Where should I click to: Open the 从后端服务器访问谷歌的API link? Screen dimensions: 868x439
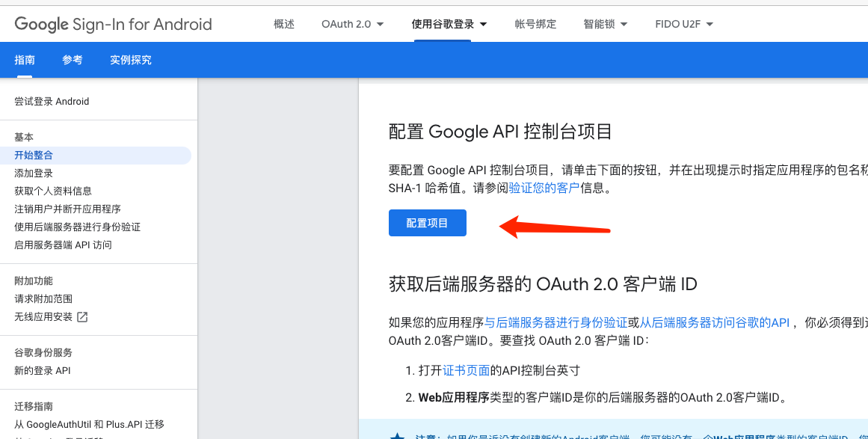pos(715,323)
